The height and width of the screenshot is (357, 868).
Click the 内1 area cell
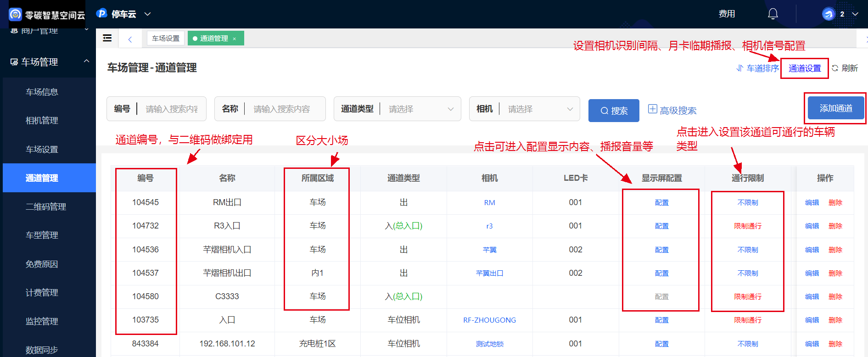(318, 273)
